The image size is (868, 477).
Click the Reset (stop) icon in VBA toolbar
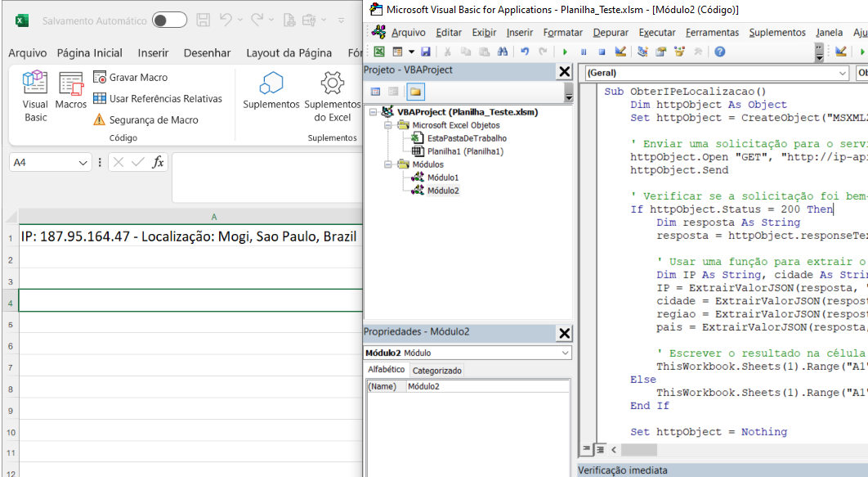click(x=601, y=52)
